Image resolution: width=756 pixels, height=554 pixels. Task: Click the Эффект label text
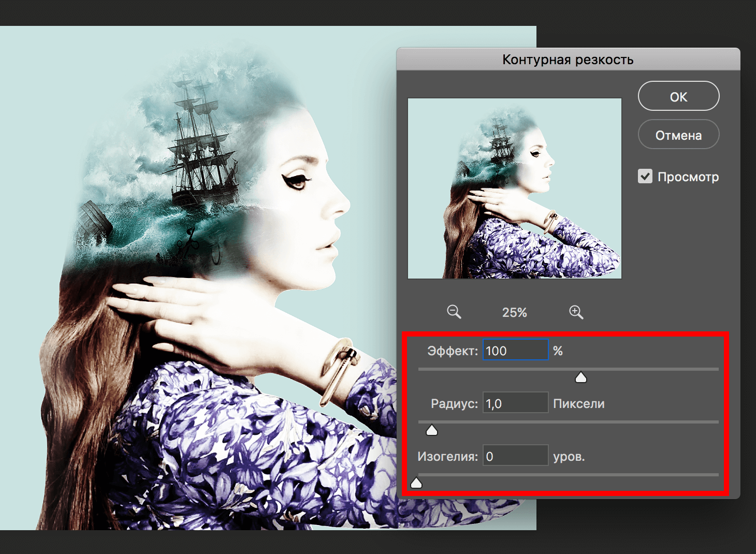452,351
